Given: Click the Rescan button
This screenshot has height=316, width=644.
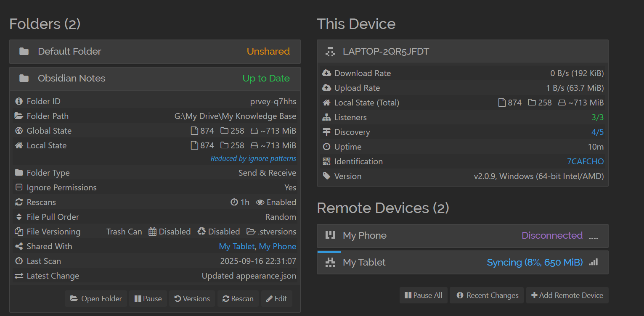Looking at the screenshot, I should 238,299.
